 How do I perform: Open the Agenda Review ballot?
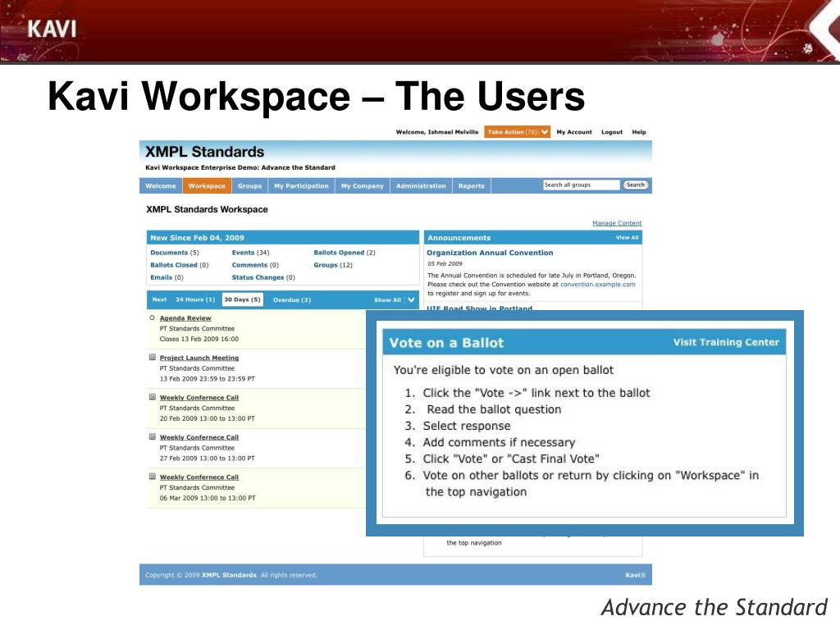[185, 317]
